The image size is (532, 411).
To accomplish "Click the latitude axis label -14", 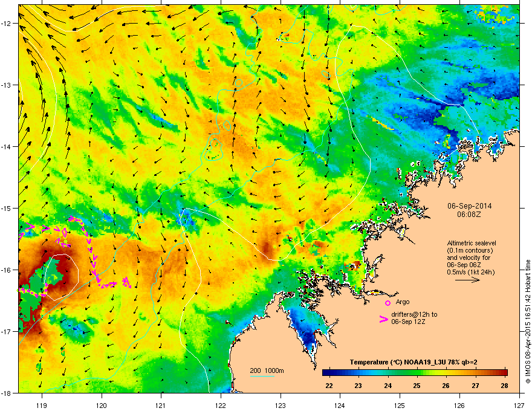I will point(7,146).
